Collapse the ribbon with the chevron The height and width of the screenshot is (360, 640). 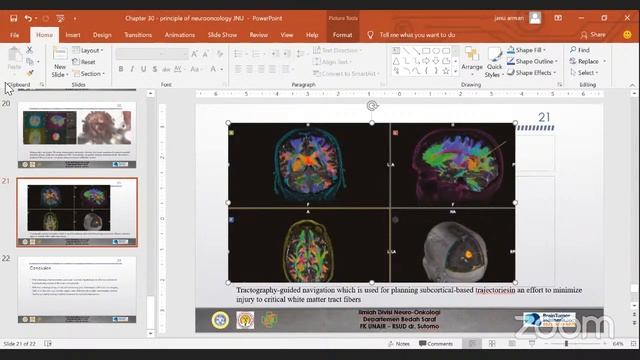(632, 85)
